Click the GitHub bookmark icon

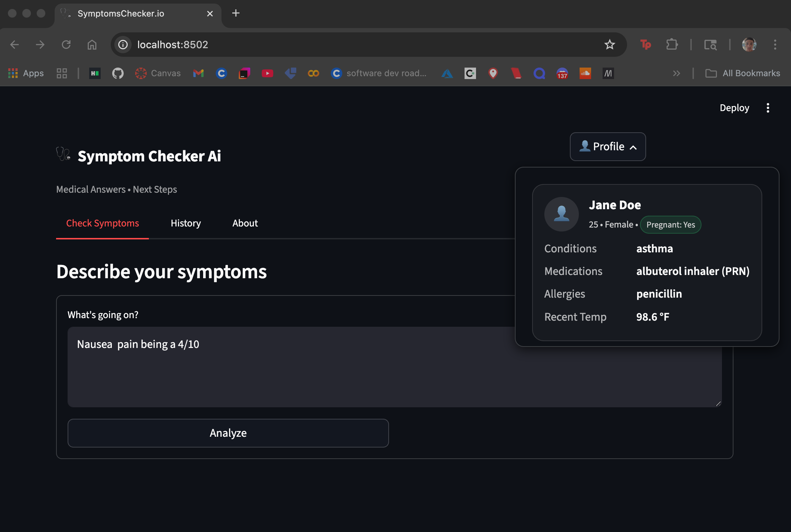coord(118,73)
